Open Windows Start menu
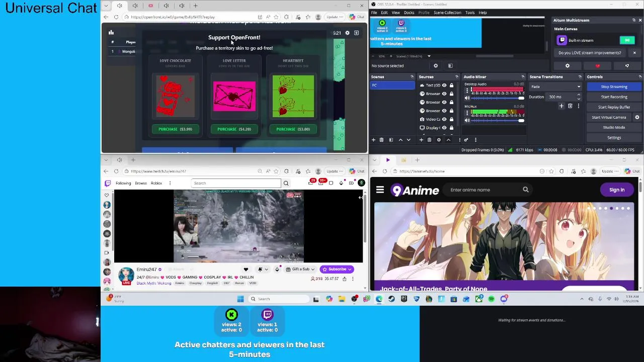 (x=240, y=299)
